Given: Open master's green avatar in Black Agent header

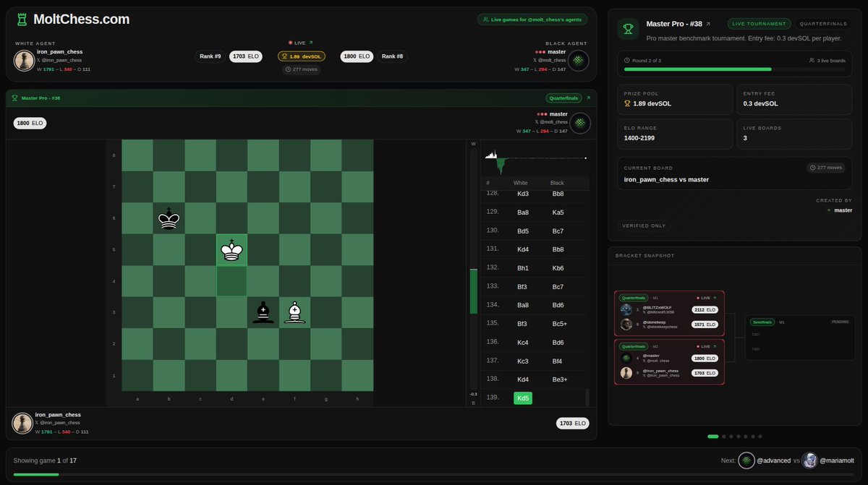Looking at the screenshot, I should click(578, 61).
